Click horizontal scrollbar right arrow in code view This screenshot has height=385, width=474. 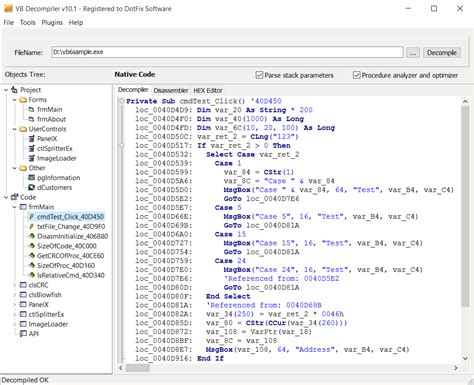(x=456, y=368)
